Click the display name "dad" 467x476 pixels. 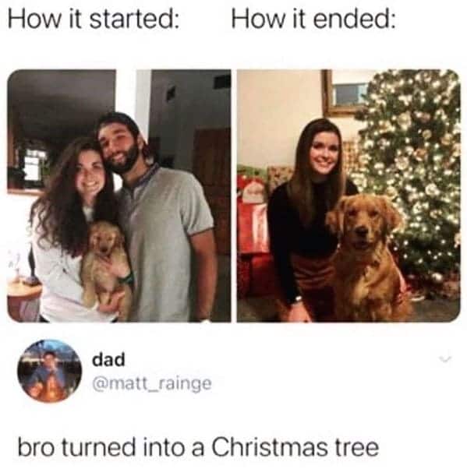pyautogui.click(x=108, y=360)
